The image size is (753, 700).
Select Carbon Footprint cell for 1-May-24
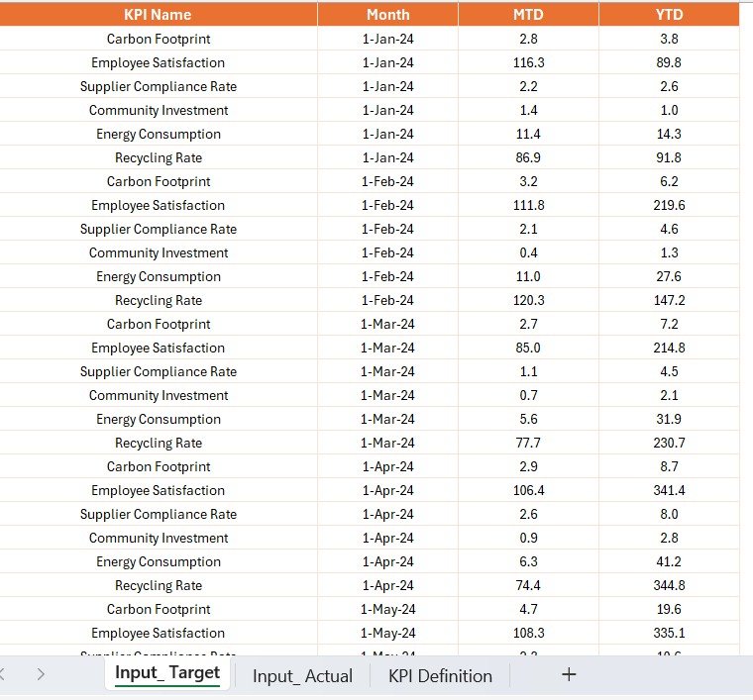click(159, 609)
